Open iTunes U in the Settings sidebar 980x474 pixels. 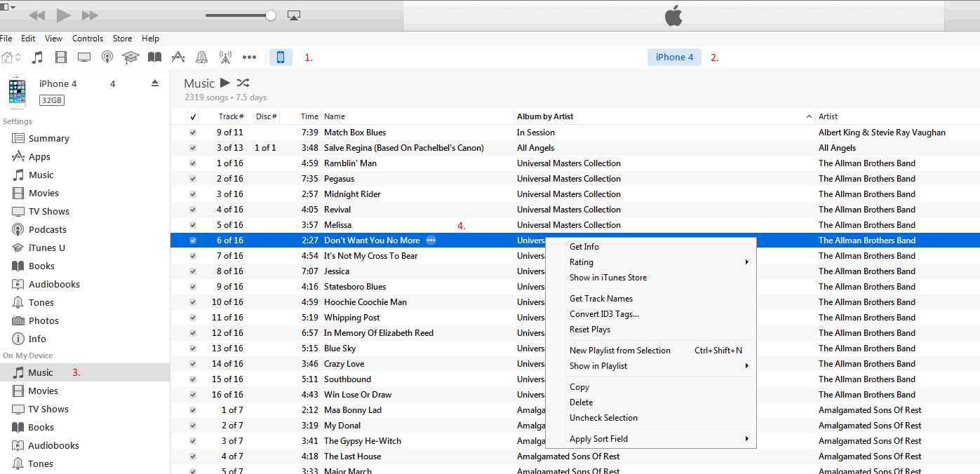click(x=84, y=248)
